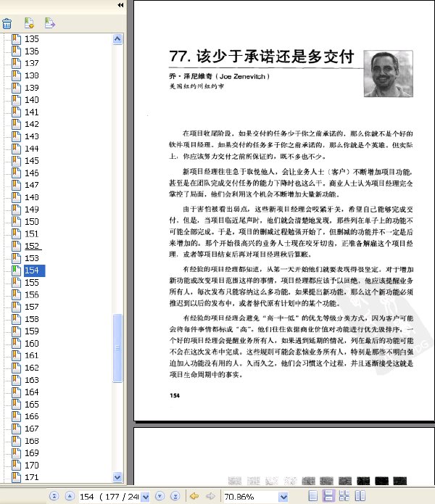Open bookmark 155
The image size is (435, 504).
tap(31, 283)
